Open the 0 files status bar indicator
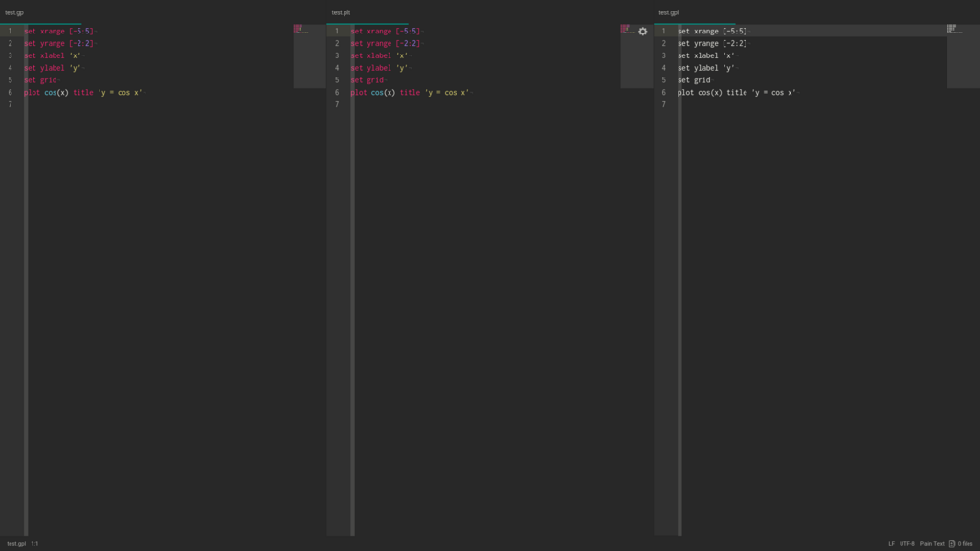Screen dimensions: 980x551 [x=961, y=543]
